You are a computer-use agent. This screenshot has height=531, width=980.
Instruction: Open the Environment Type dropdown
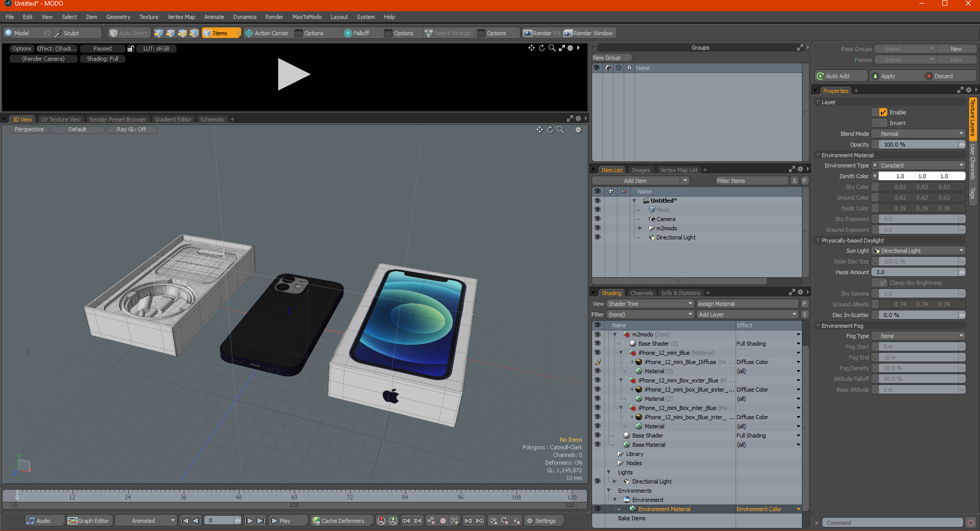click(x=922, y=165)
